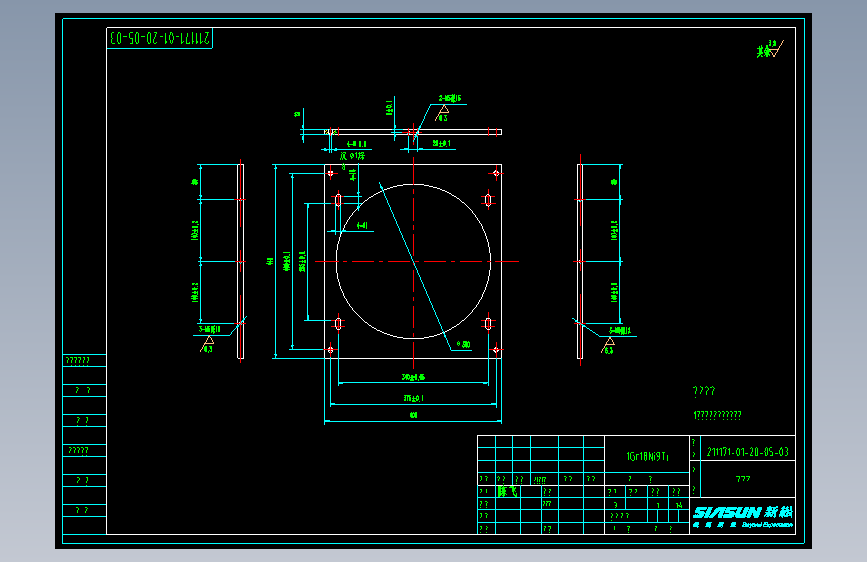Select the 375±0.1 horizontal dimension

pyautogui.click(x=414, y=398)
